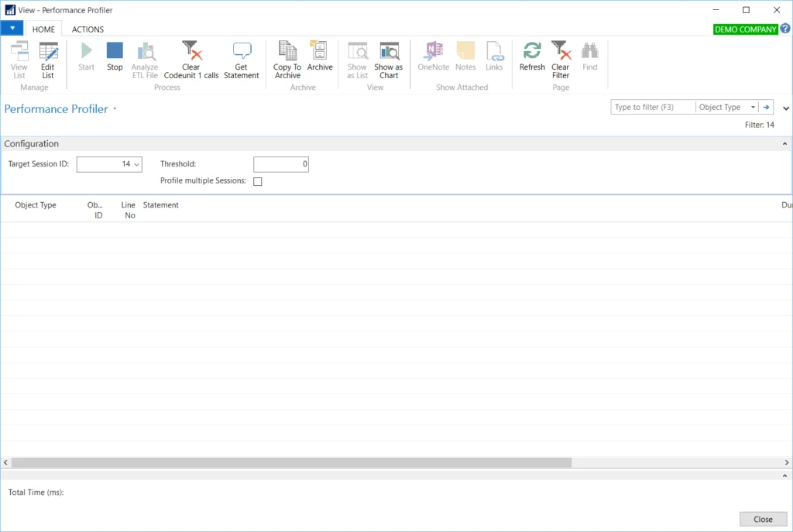Screen dimensions: 793x532
Task: Open the application menu
Action: 12,27
